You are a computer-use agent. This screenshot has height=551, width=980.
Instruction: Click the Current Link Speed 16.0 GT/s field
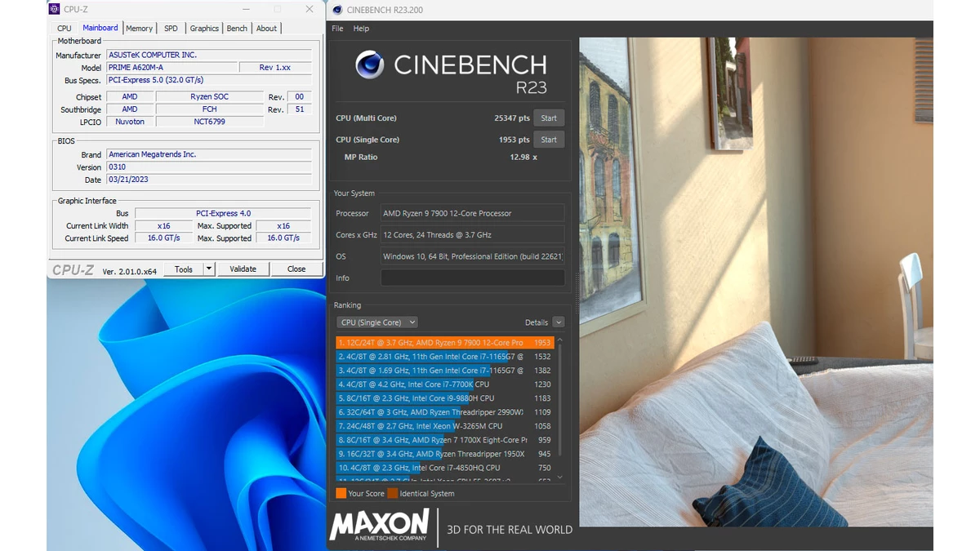pos(163,238)
